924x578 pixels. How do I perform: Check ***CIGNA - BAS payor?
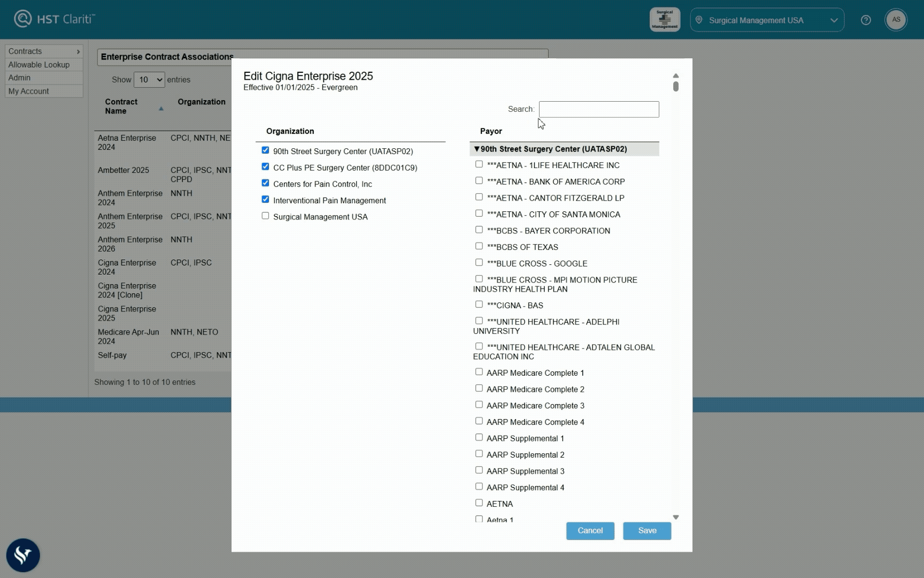[479, 305]
